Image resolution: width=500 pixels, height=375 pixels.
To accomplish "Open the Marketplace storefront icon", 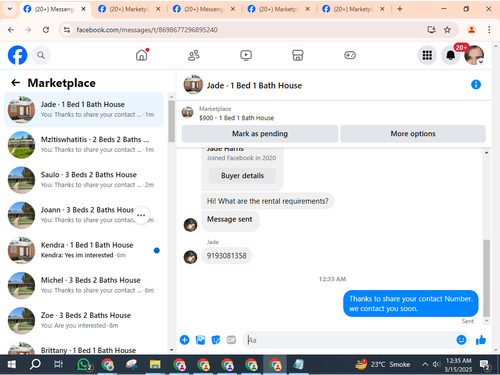I will coord(298,55).
